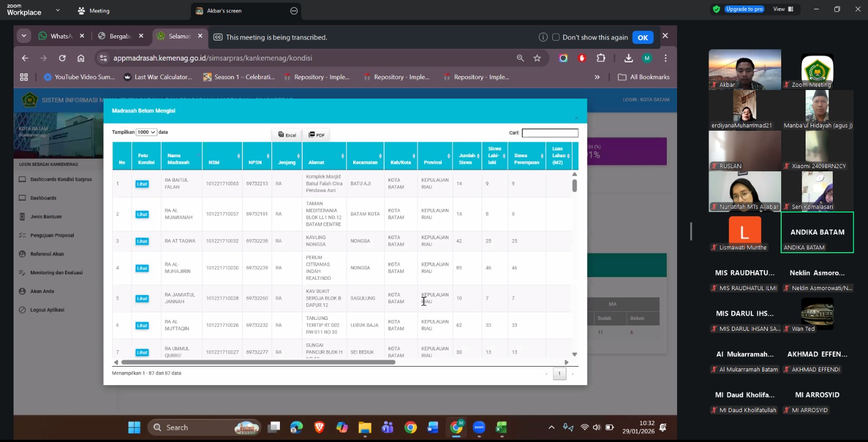Click the browser downloads icon
The width and height of the screenshot is (868, 442).
[x=628, y=58]
